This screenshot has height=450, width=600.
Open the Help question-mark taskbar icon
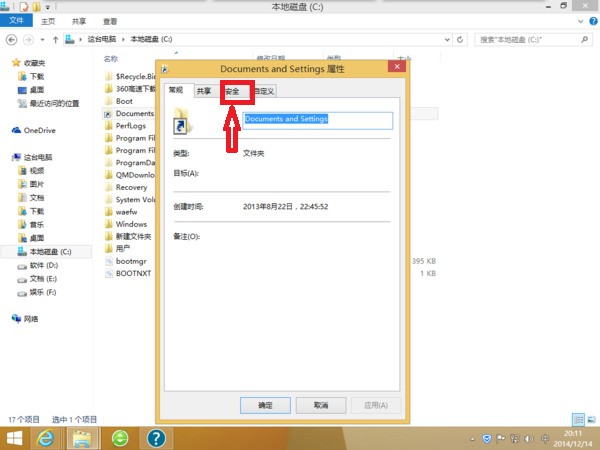pyautogui.click(x=156, y=439)
